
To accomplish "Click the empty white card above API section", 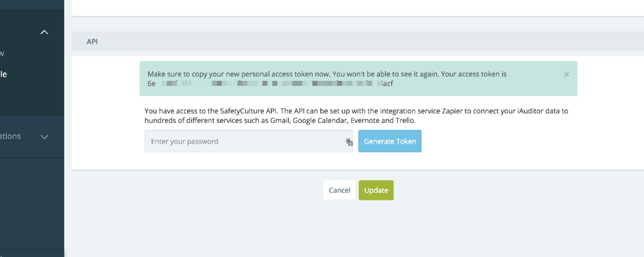I will (358, 8).
